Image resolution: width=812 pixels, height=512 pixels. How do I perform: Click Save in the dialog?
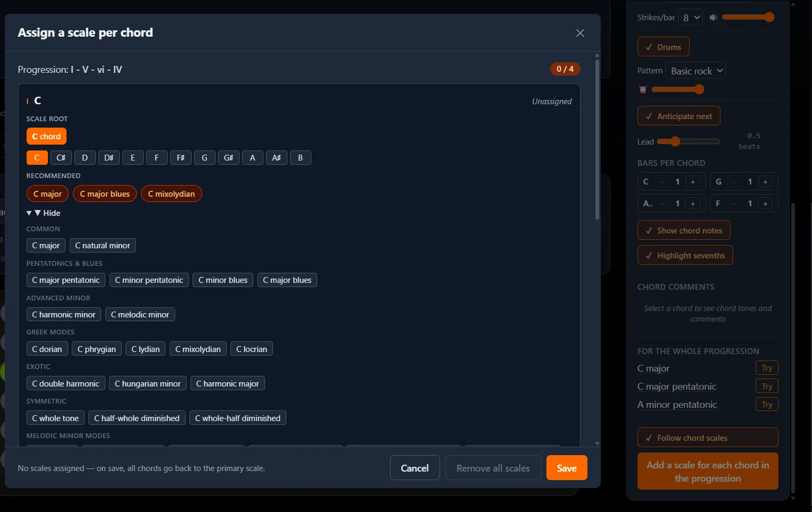click(567, 468)
